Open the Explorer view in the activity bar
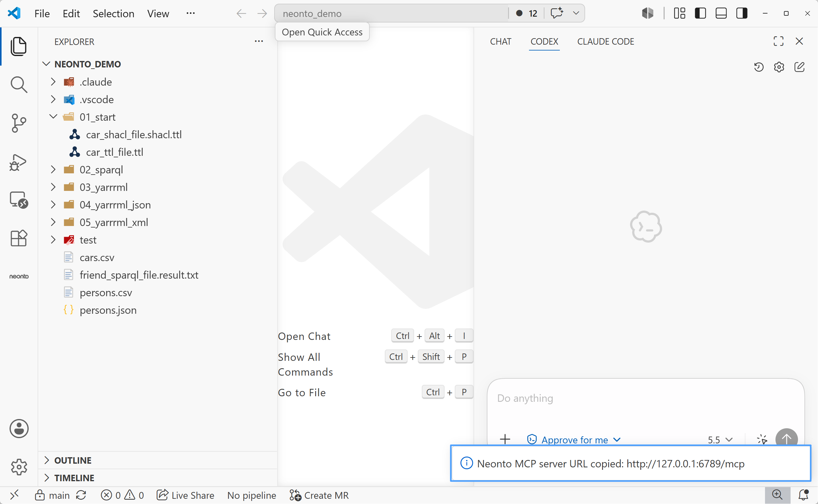This screenshot has height=504, width=818. point(19,46)
